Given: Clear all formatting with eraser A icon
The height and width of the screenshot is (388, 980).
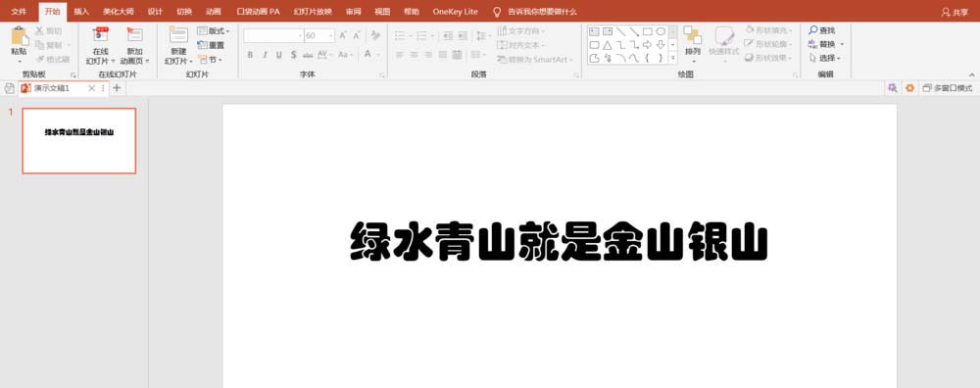Looking at the screenshot, I should click(x=375, y=35).
